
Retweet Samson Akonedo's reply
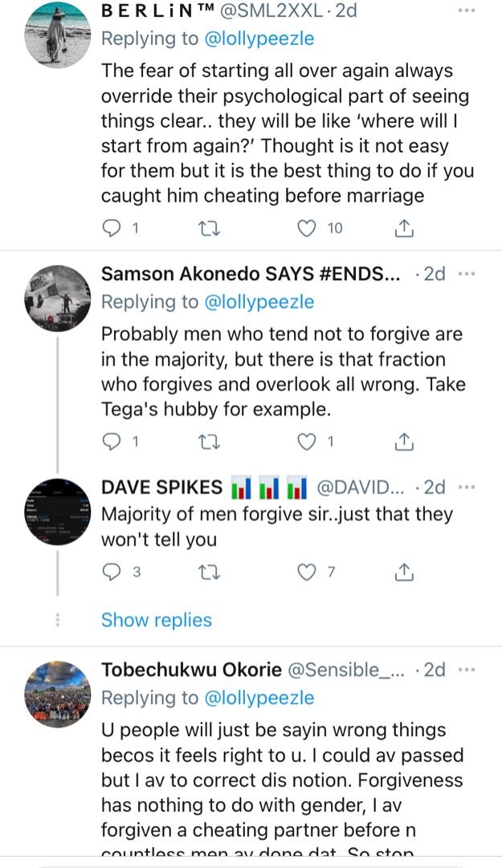tap(207, 441)
